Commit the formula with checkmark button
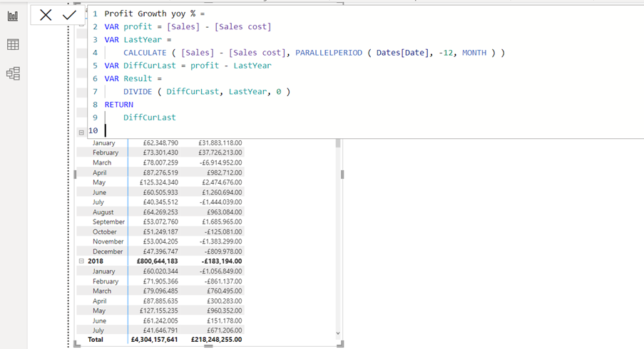644x349 pixels. coord(69,15)
